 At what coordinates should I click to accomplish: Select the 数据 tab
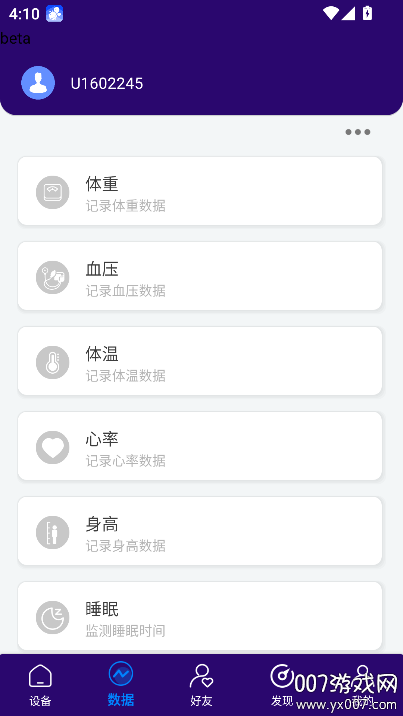point(121,685)
